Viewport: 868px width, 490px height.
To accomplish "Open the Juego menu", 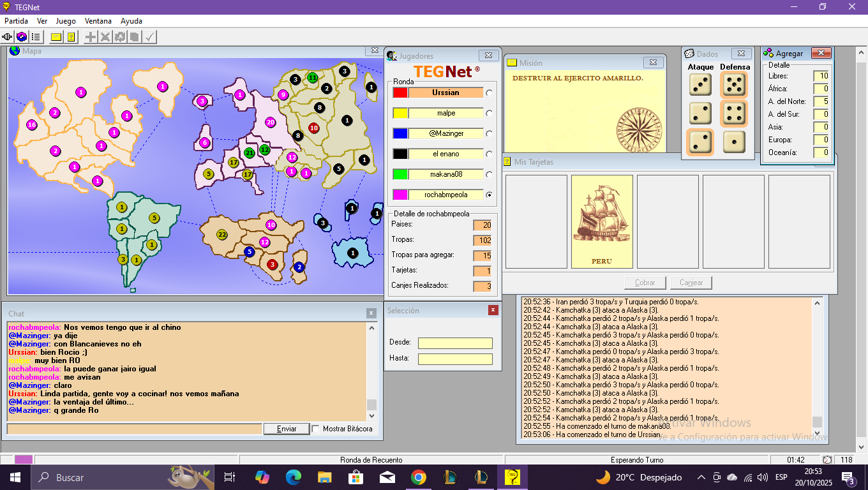I will pyautogui.click(x=66, y=21).
